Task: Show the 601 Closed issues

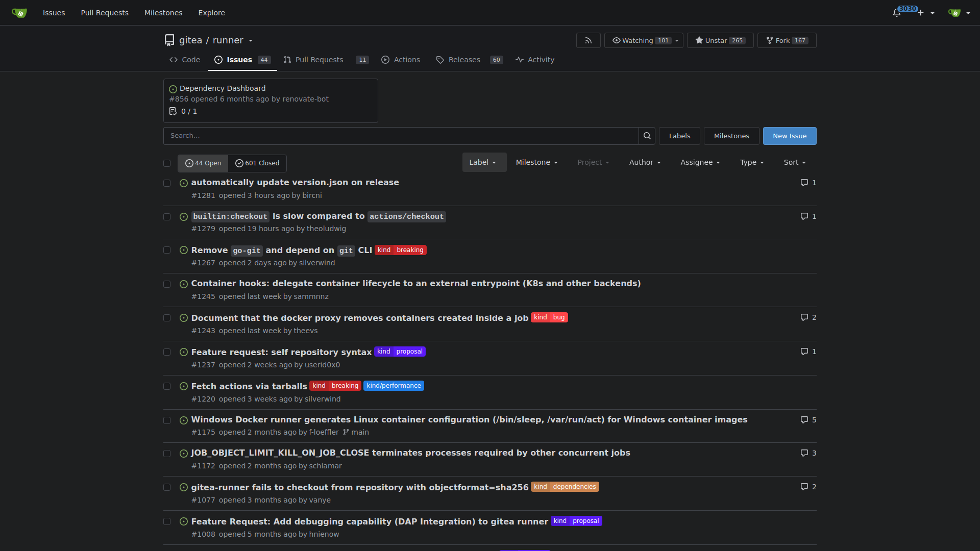Action: (x=257, y=163)
